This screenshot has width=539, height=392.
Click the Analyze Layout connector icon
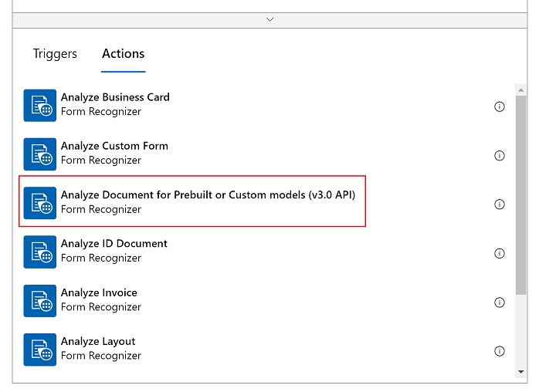(40, 350)
